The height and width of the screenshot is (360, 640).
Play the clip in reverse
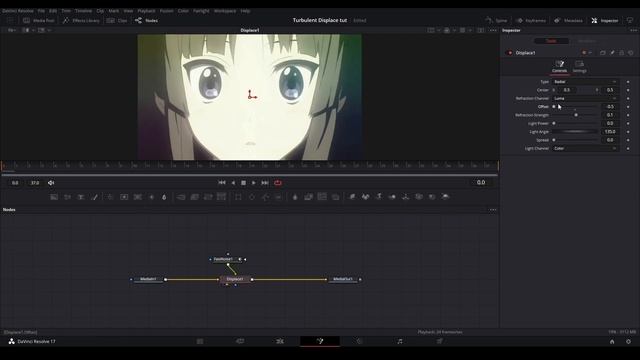pyautogui.click(x=233, y=183)
